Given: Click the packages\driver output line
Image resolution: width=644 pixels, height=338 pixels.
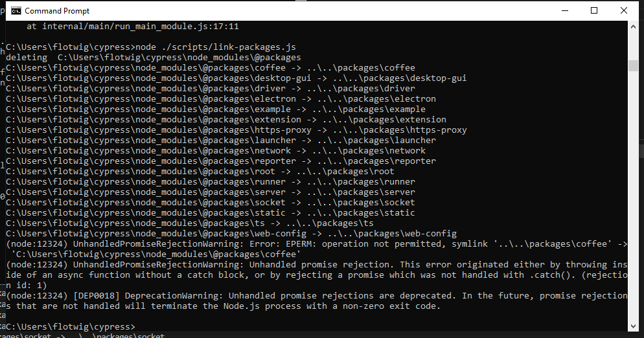Looking at the screenshot, I should [x=211, y=88].
